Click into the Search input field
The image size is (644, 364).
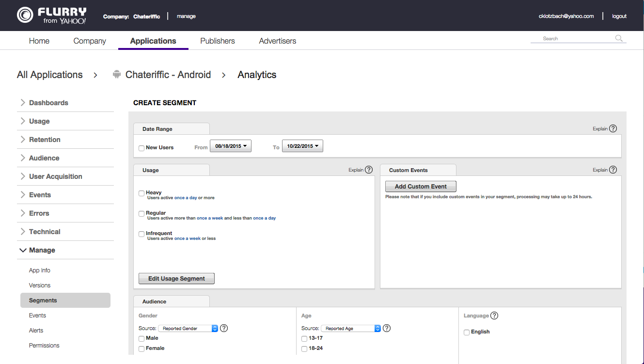click(572, 39)
